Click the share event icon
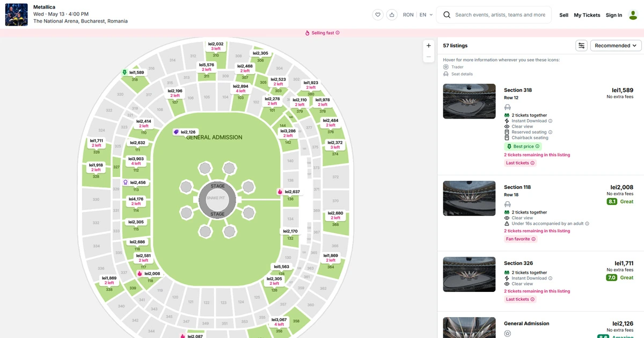The height and width of the screenshot is (338, 644). [391, 14]
